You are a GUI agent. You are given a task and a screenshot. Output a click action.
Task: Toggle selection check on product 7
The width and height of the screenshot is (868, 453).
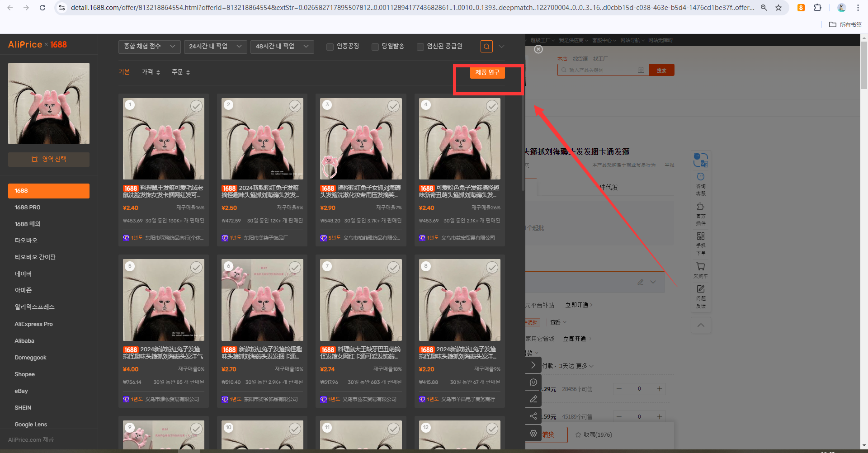[393, 267]
